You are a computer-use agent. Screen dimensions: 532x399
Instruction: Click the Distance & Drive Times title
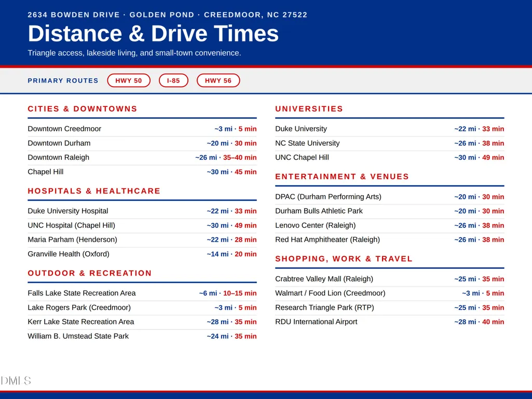(153, 34)
